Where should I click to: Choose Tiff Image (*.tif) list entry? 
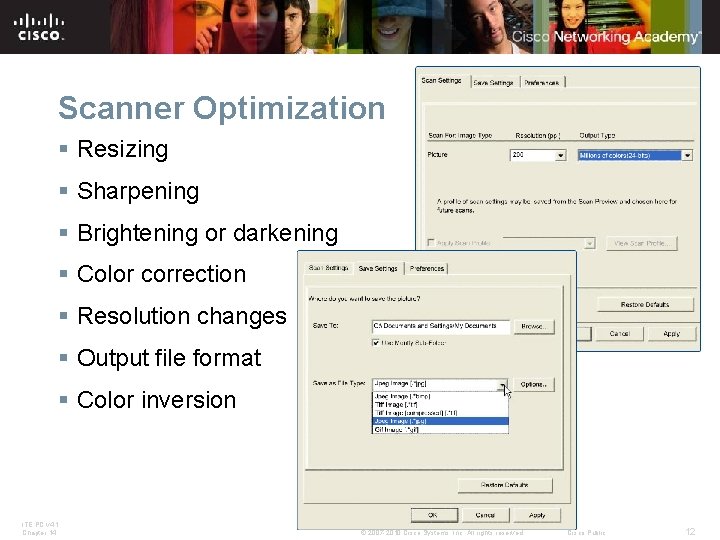click(440, 405)
